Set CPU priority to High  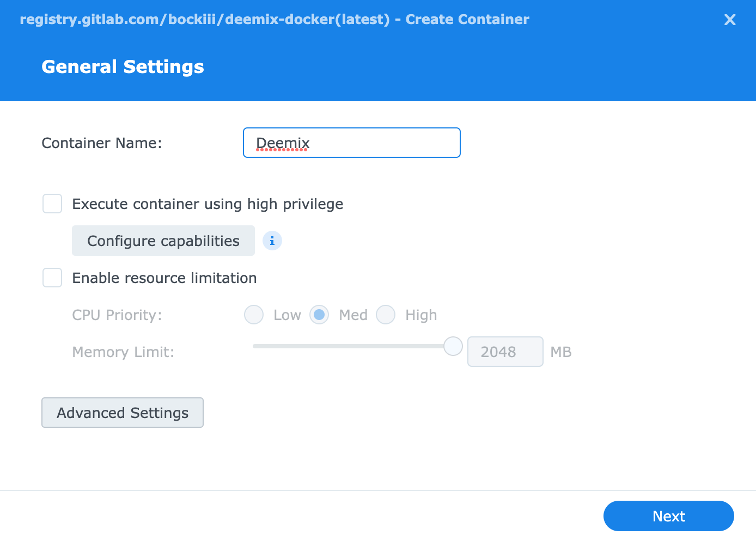[386, 315]
